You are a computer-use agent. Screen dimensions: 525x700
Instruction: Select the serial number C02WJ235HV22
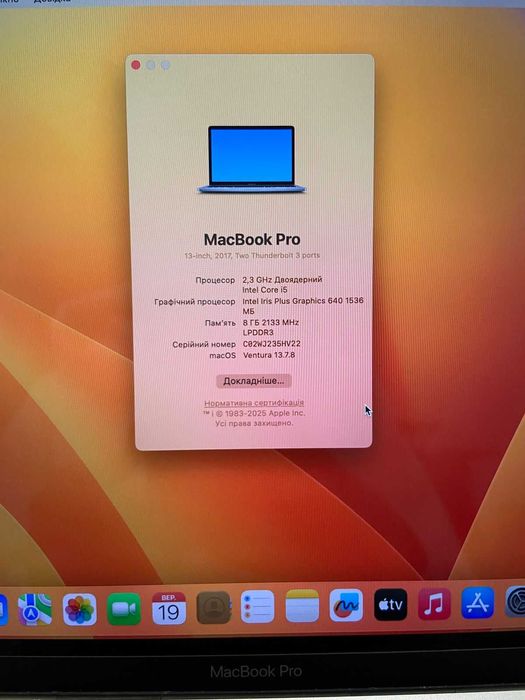(271, 344)
